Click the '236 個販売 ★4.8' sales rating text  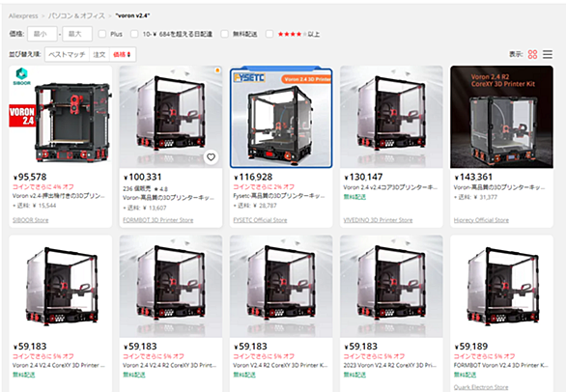(x=146, y=189)
